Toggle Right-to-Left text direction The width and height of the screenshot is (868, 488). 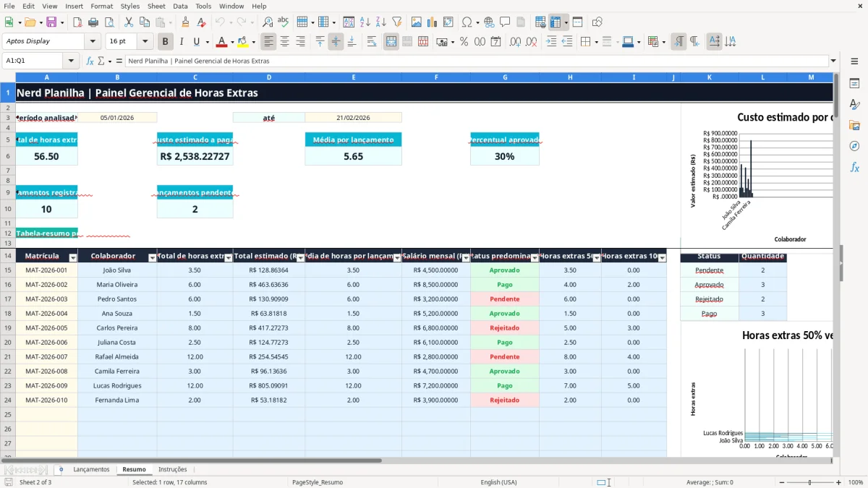(x=694, y=42)
